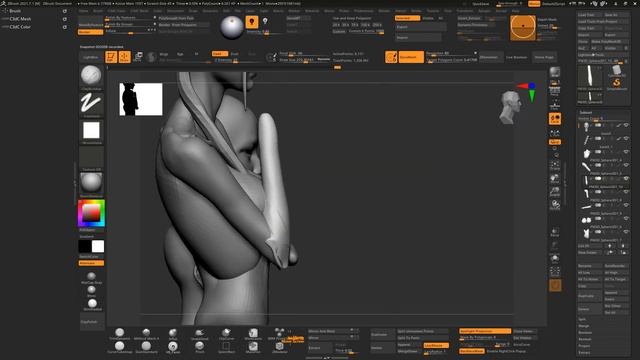The image size is (640, 360).
Task: Toggle visibility eye of the top subtool
Action: click(626, 125)
